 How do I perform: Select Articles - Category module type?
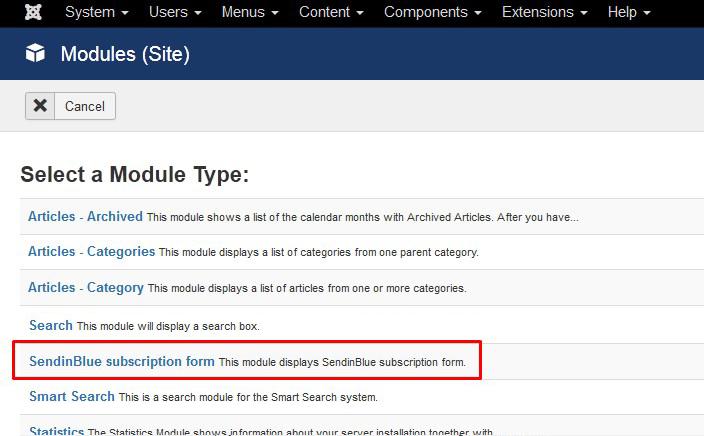(86, 288)
